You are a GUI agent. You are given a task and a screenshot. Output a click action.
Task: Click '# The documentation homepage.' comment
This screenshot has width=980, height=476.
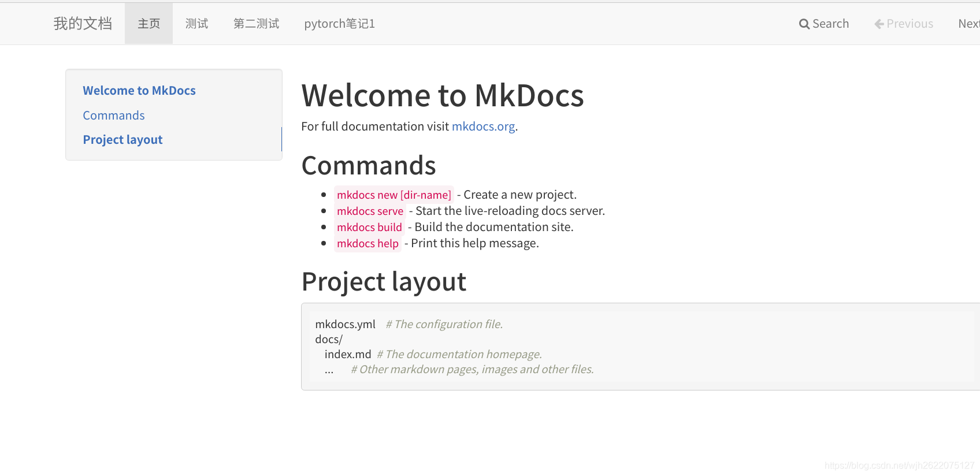(459, 355)
